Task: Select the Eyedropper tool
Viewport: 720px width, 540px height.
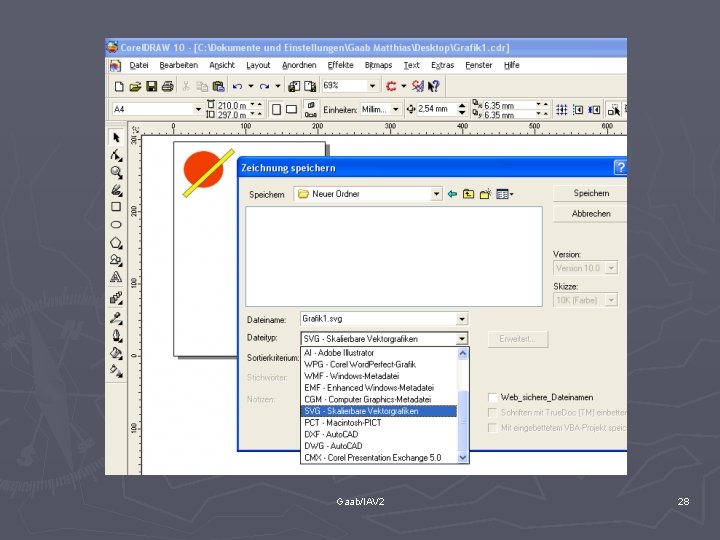Action: click(116, 318)
